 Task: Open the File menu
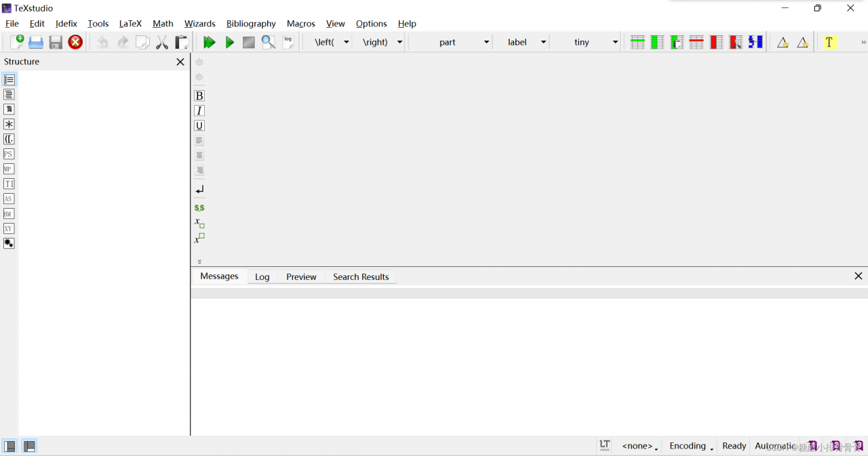click(12, 24)
